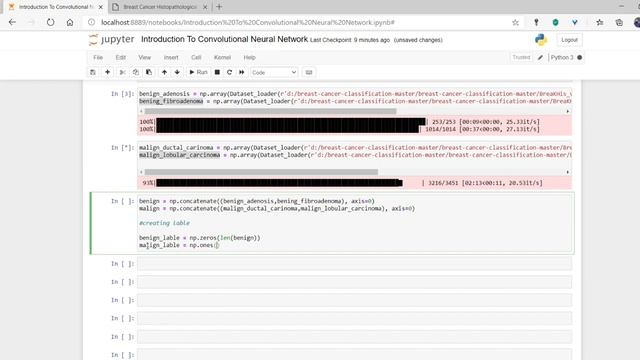
Task: Paste cells below icon
Action: click(149, 72)
